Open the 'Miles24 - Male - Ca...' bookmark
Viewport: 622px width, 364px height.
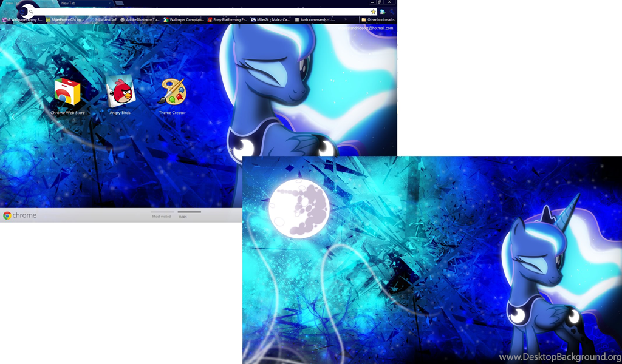pyautogui.click(x=270, y=20)
